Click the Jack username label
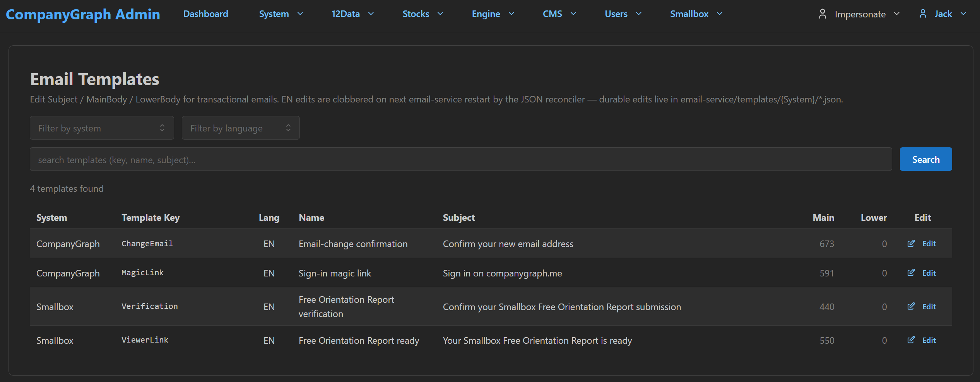Screen dimensions: 980x382 pyautogui.click(x=943, y=14)
